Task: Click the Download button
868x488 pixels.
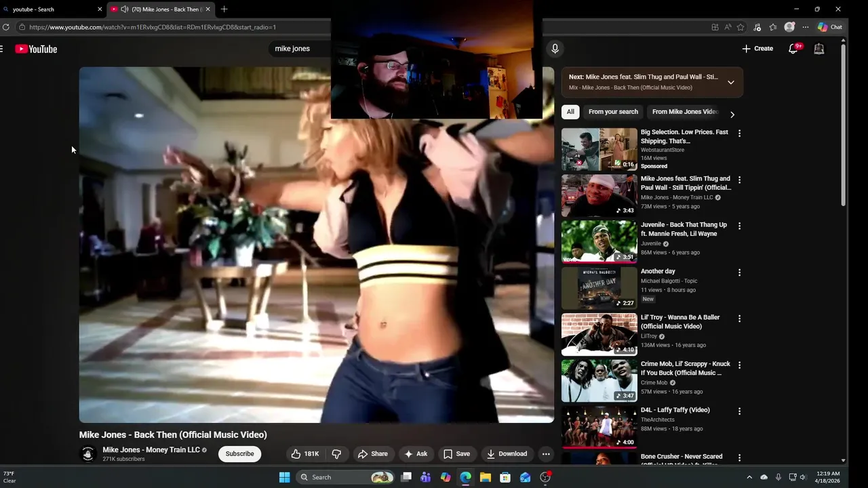Action: pos(507,454)
